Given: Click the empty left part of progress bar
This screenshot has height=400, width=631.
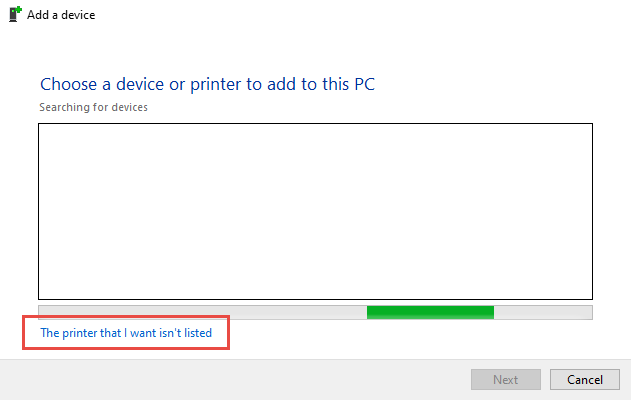Looking at the screenshot, I should point(202,312).
